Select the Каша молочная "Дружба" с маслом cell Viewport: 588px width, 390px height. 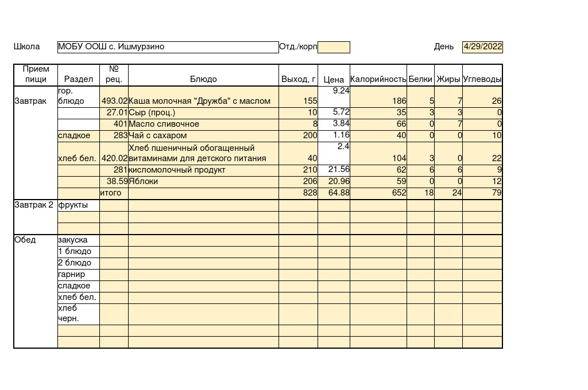click(203, 101)
